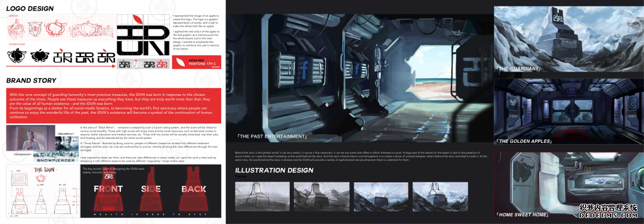Screen dimensions: 644x224
Task: Open the last colored process thumbnail
Action: pyautogui.click(x=440, y=197)
